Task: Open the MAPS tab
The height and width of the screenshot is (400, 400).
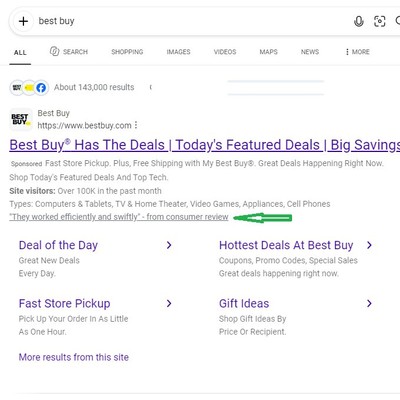Action: click(268, 52)
